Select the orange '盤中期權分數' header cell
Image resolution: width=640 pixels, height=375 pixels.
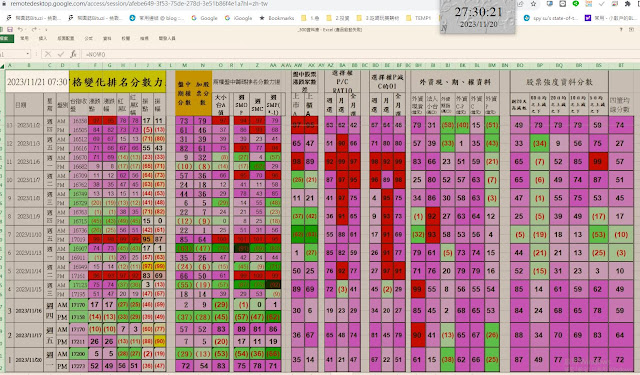(x=184, y=93)
